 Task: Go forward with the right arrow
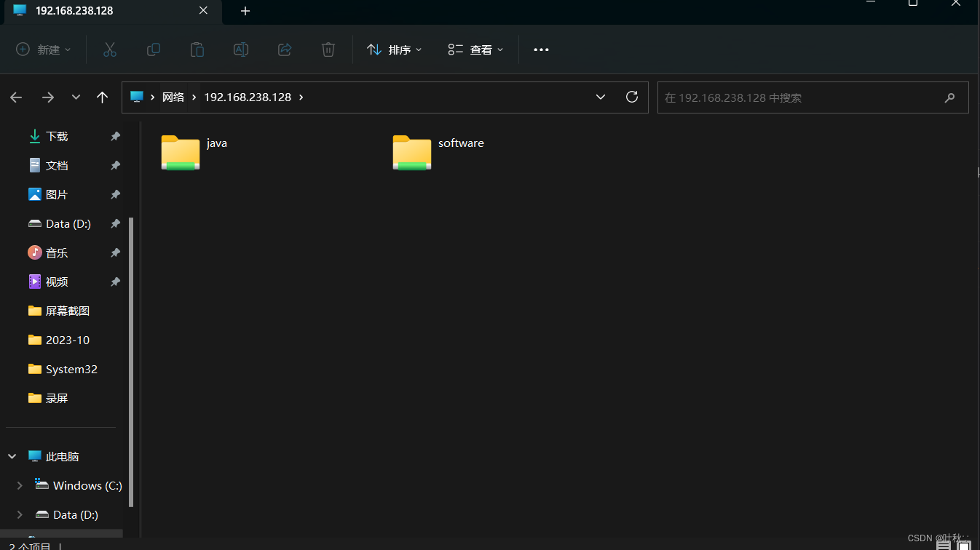[x=48, y=97]
